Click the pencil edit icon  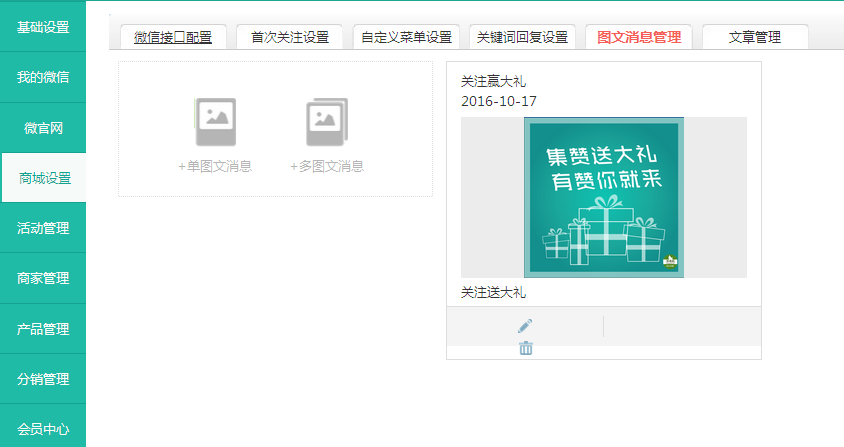point(525,326)
